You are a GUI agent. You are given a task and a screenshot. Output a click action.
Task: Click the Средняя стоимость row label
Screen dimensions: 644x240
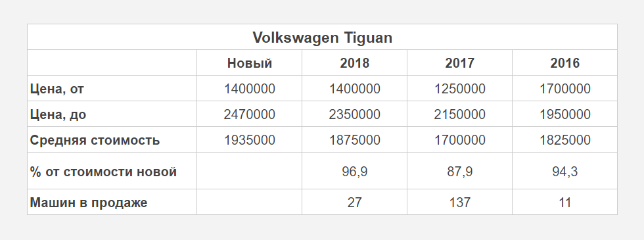(x=95, y=140)
